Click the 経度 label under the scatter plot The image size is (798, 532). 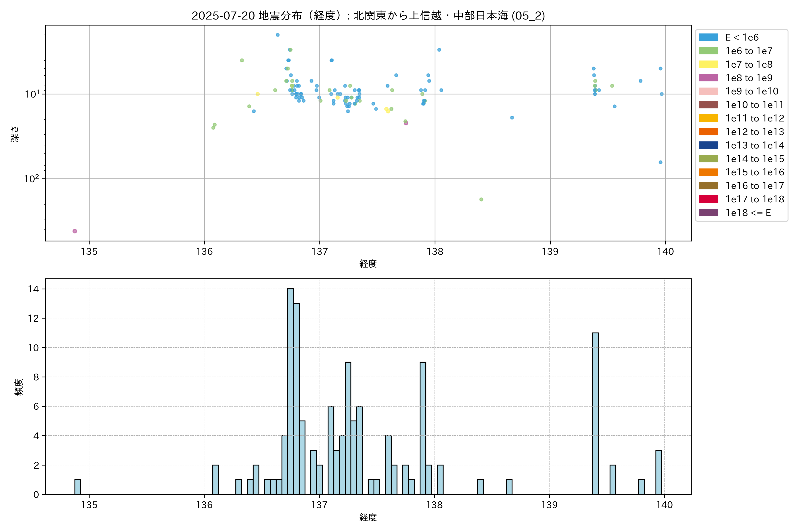coord(368,264)
